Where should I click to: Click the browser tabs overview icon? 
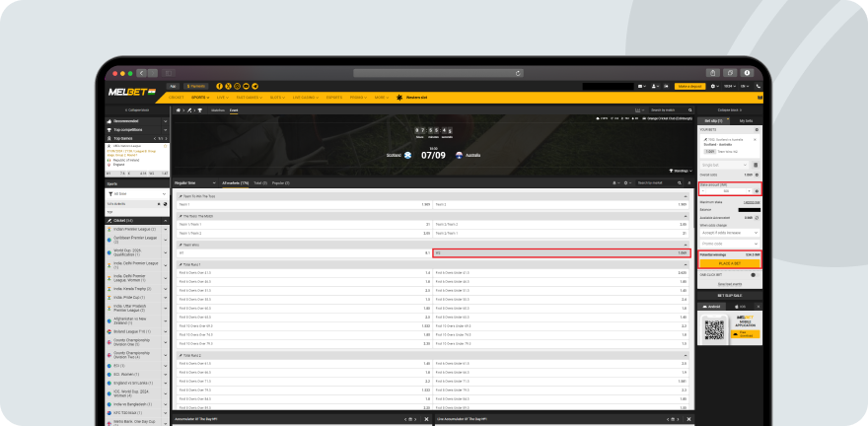(x=730, y=73)
